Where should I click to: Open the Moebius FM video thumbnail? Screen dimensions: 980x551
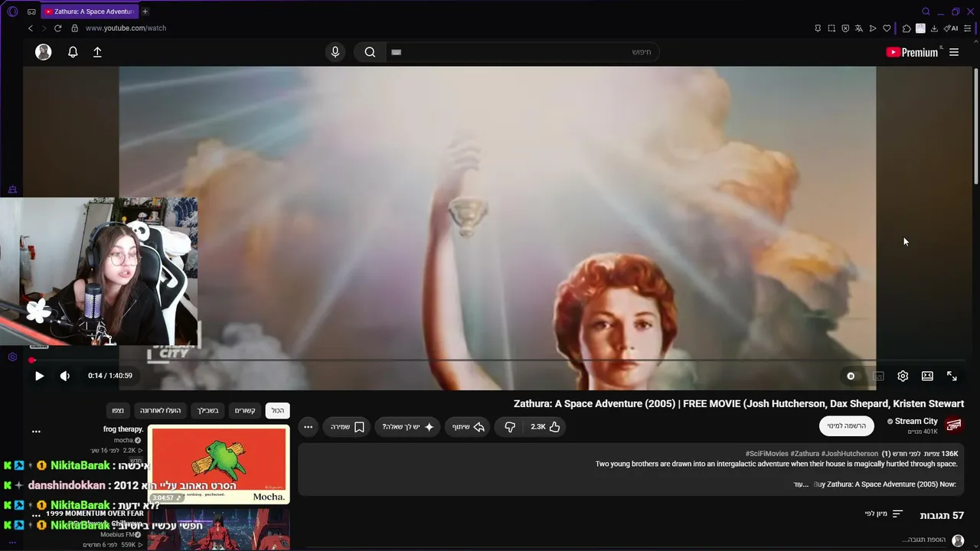click(x=218, y=530)
